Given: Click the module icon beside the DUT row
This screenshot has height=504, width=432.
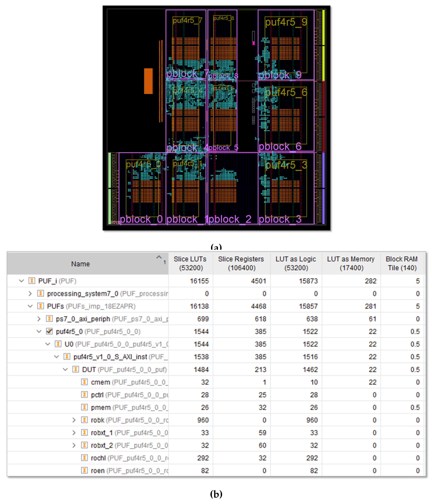Looking at the screenshot, I should (x=75, y=369).
